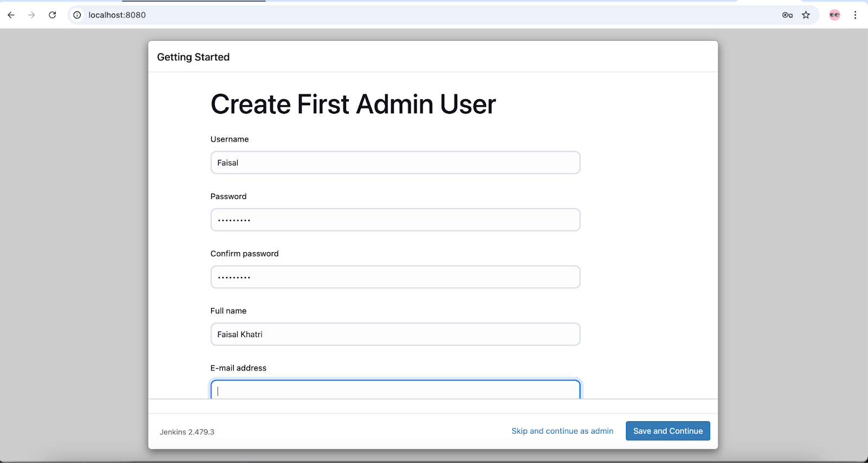Open the saved passwords key icon
This screenshot has width=868, height=463.
787,15
